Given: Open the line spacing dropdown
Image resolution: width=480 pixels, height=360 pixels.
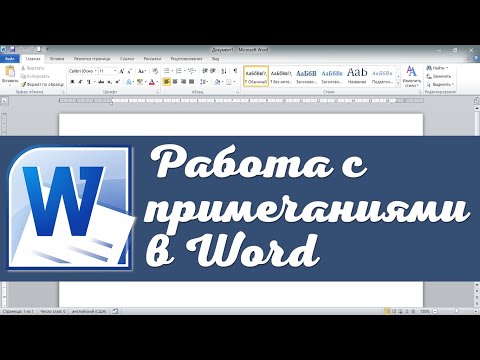Looking at the screenshot, I should point(204,82).
